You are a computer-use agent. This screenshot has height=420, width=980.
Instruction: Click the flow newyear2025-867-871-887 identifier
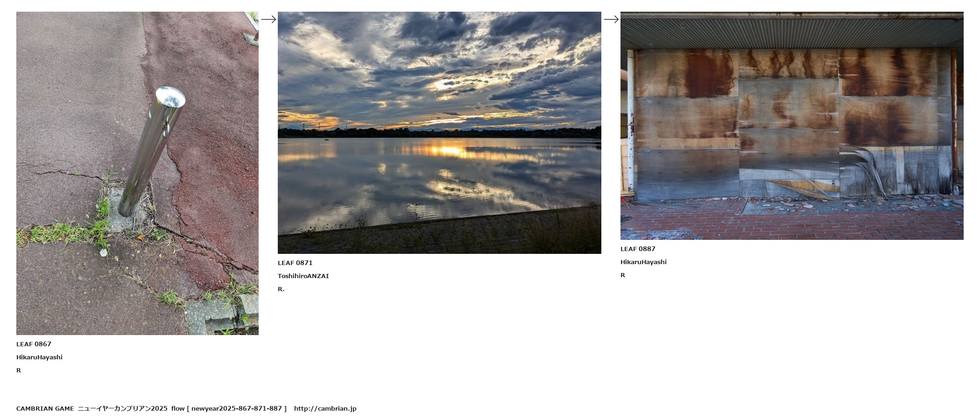pyautogui.click(x=229, y=408)
